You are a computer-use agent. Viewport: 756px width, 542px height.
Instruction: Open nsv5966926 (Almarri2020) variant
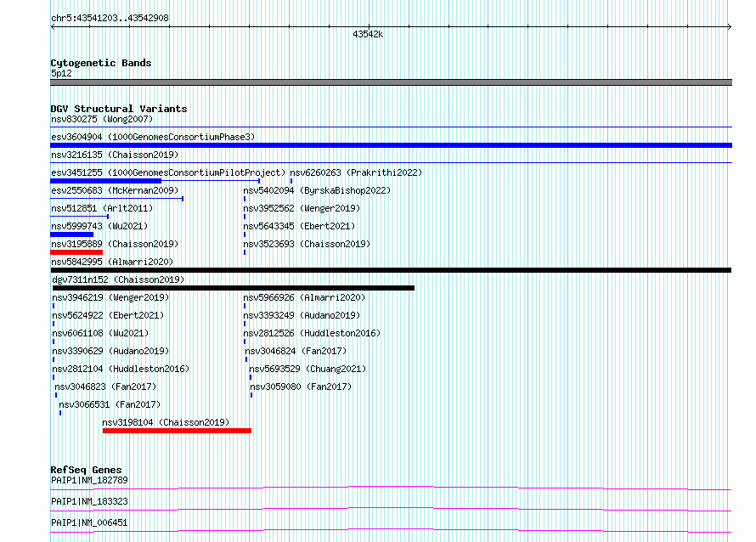click(304, 297)
